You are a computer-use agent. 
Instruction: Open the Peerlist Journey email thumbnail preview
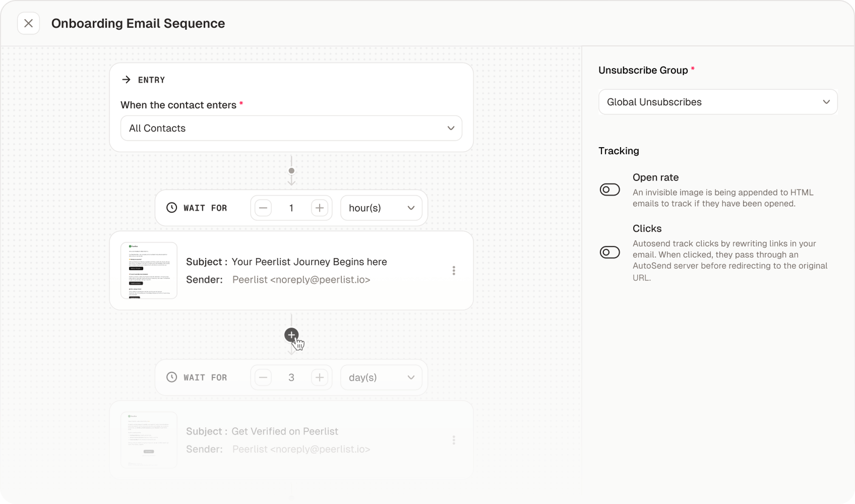click(x=149, y=271)
